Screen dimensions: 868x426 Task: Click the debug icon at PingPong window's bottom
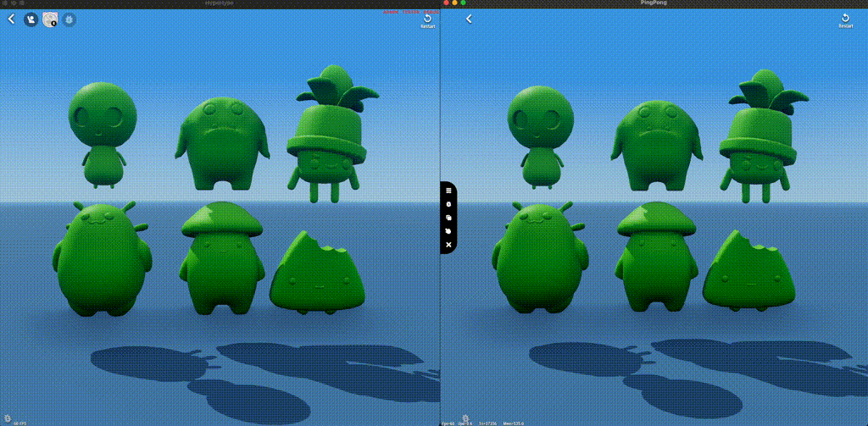[x=466, y=417]
